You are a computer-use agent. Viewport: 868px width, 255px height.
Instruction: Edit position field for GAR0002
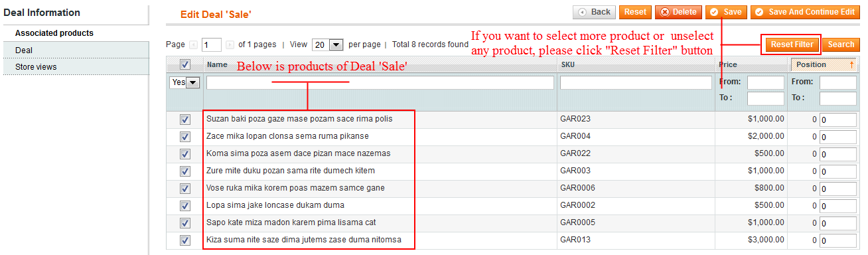(x=838, y=207)
